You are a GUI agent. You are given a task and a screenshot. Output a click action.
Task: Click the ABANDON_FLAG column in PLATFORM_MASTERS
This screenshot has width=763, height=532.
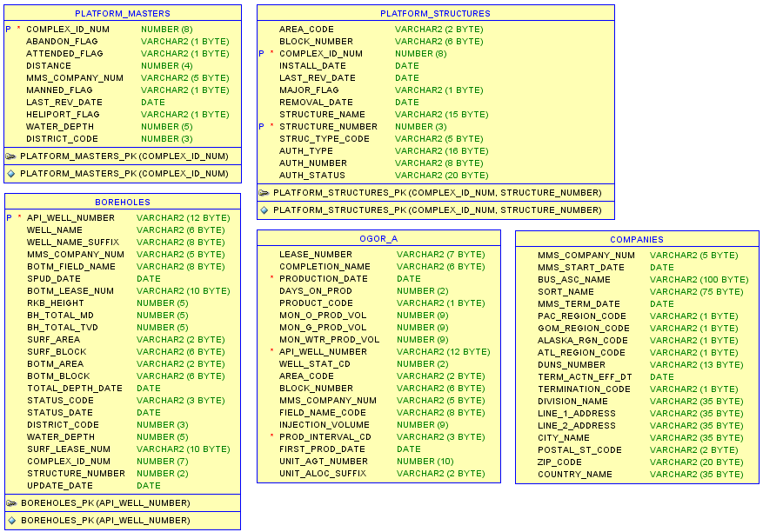(x=62, y=42)
